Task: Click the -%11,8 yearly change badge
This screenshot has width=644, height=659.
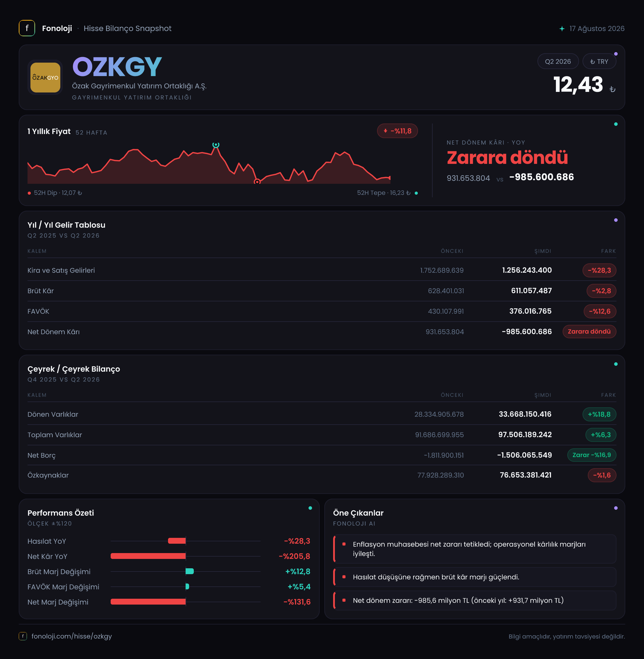Action: [x=398, y=131]
